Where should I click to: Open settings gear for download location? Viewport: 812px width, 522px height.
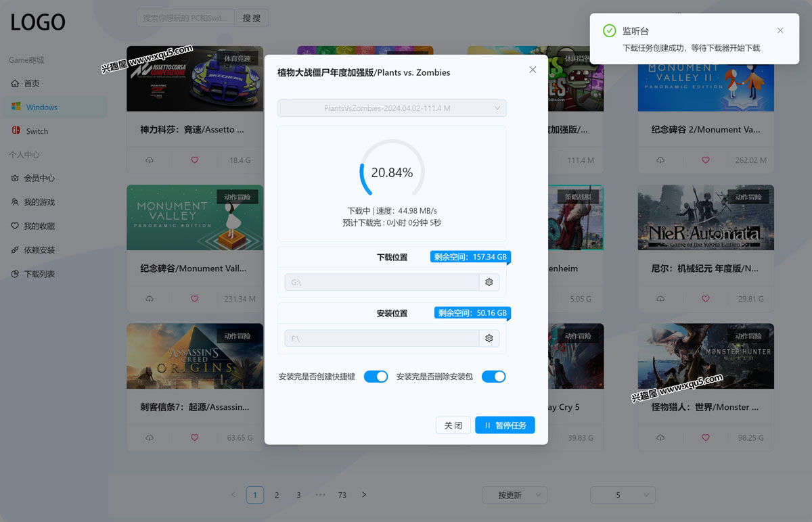(489, 282)
